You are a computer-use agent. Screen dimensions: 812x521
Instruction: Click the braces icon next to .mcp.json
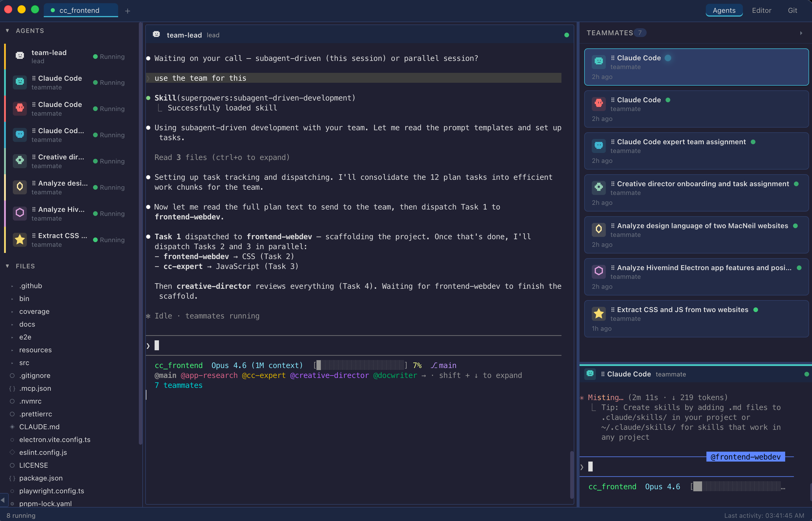coord(13,388)
